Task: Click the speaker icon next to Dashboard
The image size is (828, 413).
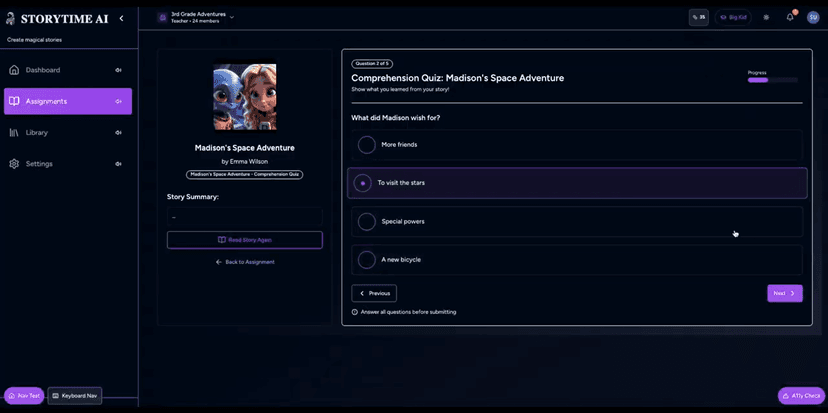Action: [118, 70]
